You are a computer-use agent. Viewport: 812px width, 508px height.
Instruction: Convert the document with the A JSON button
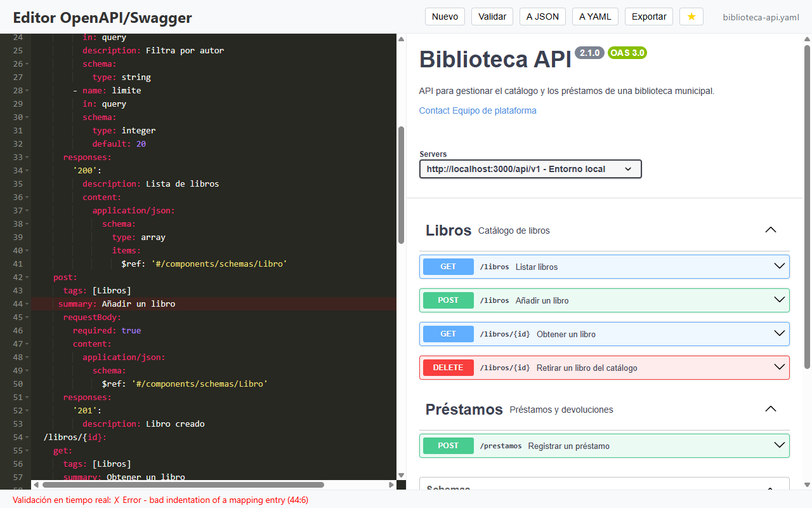542,17
